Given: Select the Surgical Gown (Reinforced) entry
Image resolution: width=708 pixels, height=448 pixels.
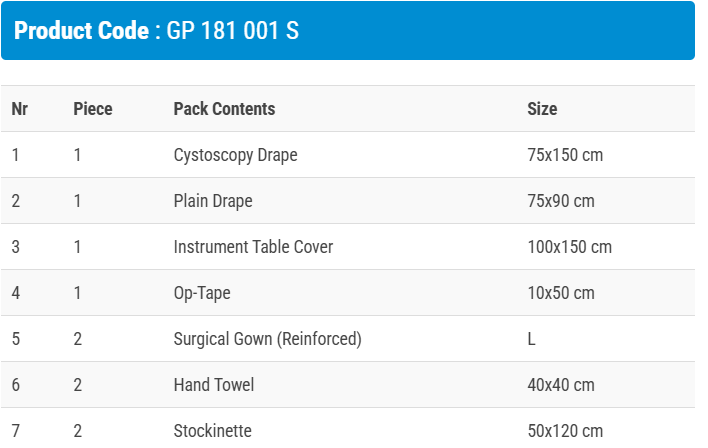Looking at the screenshot, I should [x=267, y=339].
